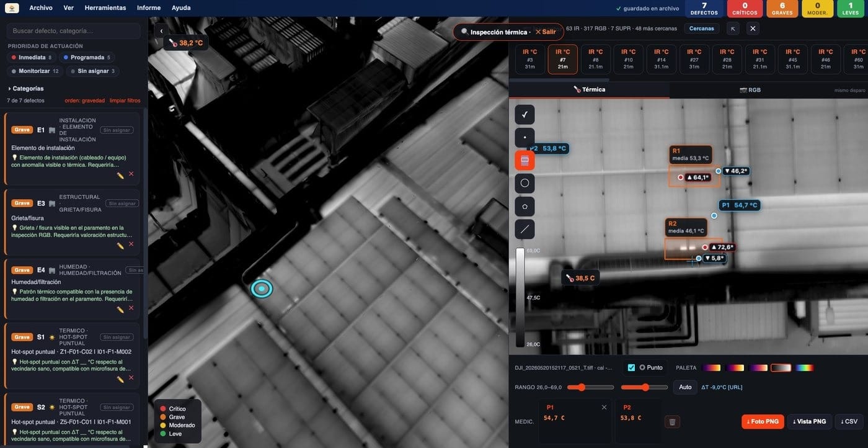The image size is (868, 448).
Task: Toggle Programada priority filter
Action: coord(87,58)
